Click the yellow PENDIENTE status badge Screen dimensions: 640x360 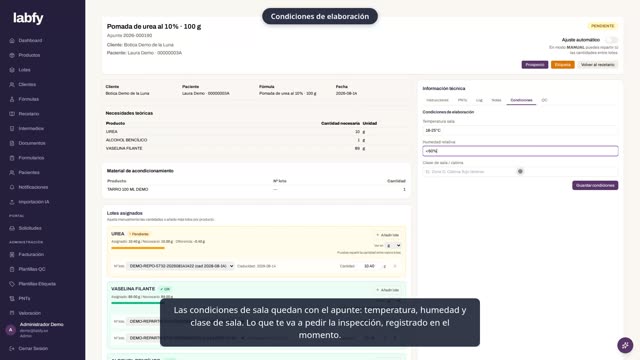(x=602, y=26)
